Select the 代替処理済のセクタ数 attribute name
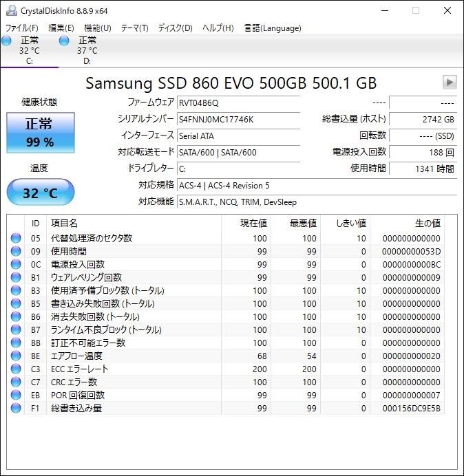Viewport: 464px width, 476px height. pos(92,238)
